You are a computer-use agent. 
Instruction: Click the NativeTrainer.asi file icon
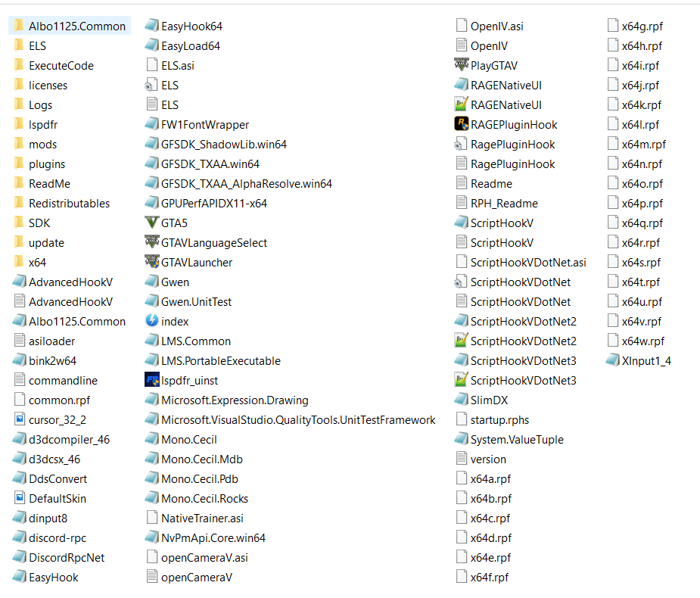tap(152, 518)
